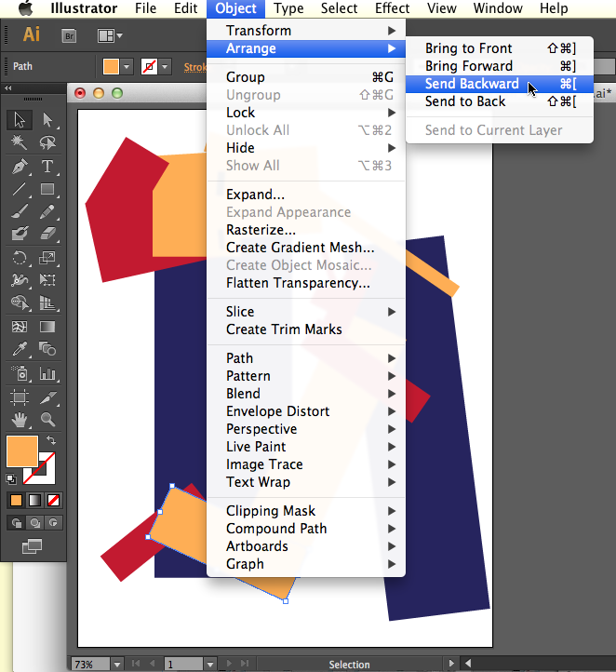616x672 pixels.
Task: Click the large orange Fill swatch
Action: click(22, 451)
